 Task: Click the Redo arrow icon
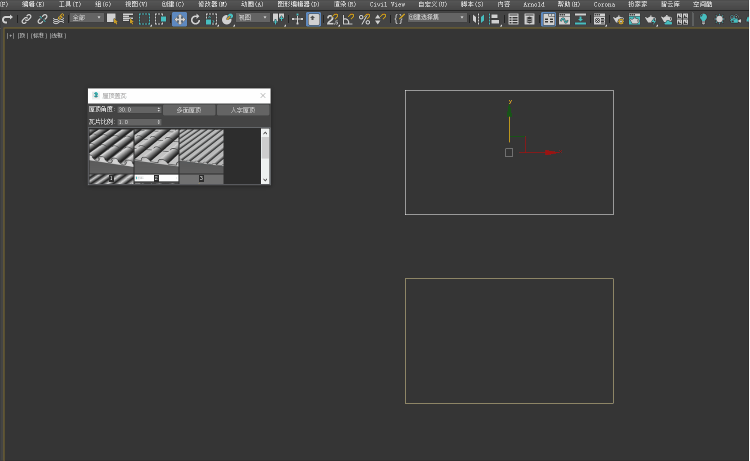coord(8,19)
